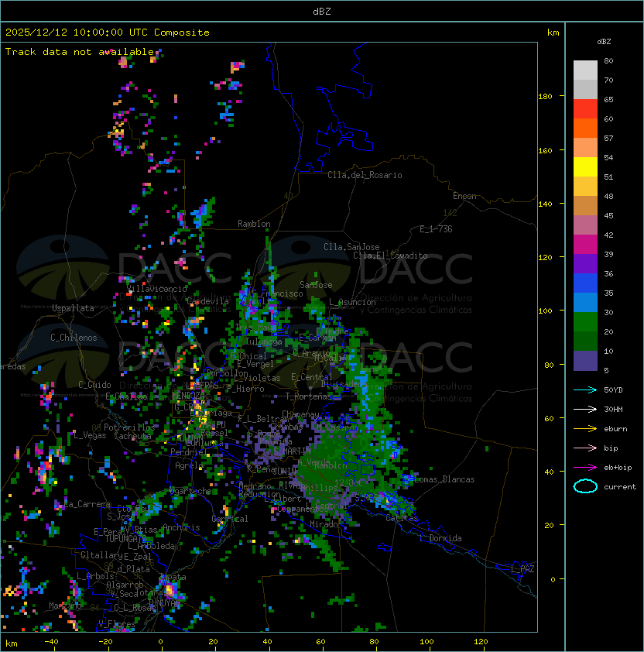Click the 'Gltallary' label
Screen dimensions: 644x652
tap(101, 555)
